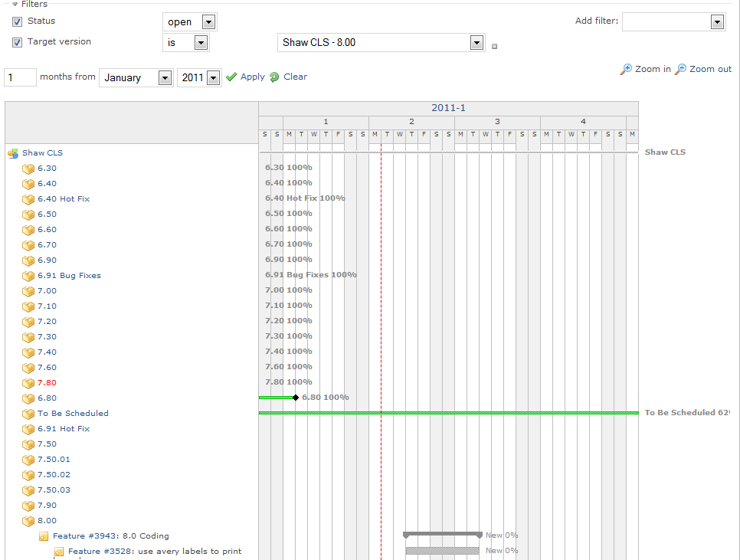Click the 'To Be Scheduled' label right of chart
This screenshot has width=740, height=560.
688,413
